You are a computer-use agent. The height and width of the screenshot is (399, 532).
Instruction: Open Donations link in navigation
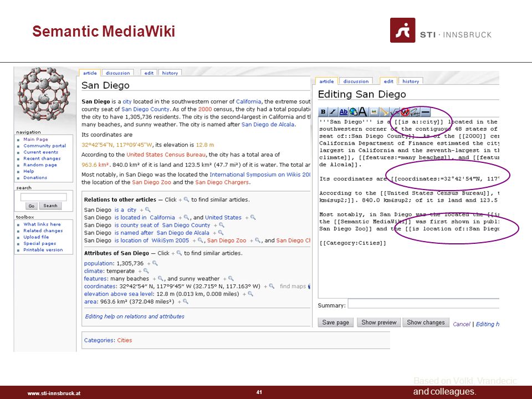pyautogui.click(x=35, y=177)
